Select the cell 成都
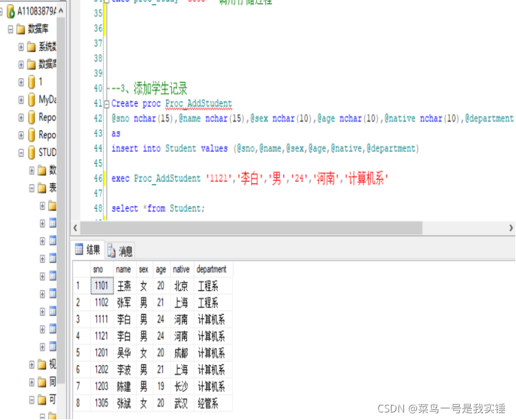 (182, 353)
